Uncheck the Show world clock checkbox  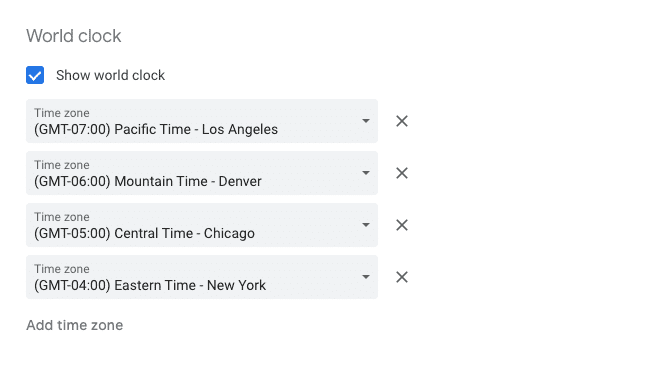click(x=35, y=75)
